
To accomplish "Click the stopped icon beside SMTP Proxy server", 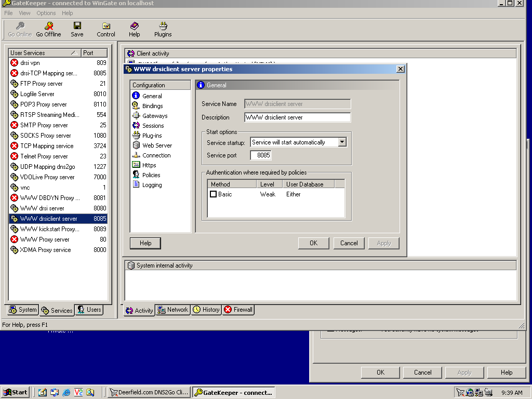I will point(14,125).
